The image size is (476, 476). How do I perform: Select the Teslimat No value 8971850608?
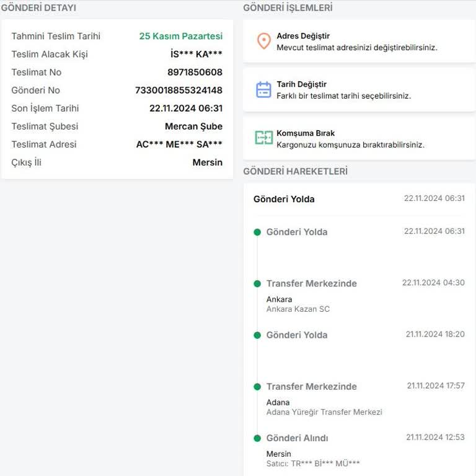(195, 73)
